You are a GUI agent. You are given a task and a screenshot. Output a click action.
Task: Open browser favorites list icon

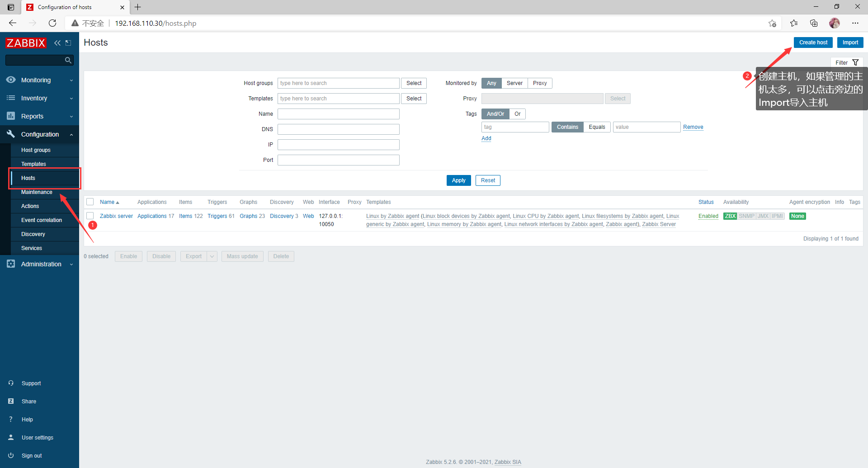(794, 23)
